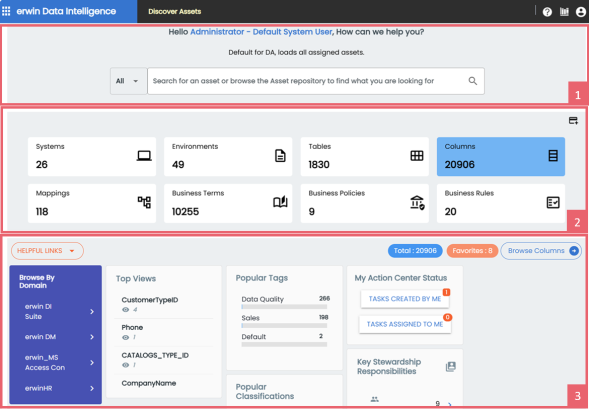Viewport: 589px width, 409px height.
Task: Click the Sales tag label
Action: (251, 318)
